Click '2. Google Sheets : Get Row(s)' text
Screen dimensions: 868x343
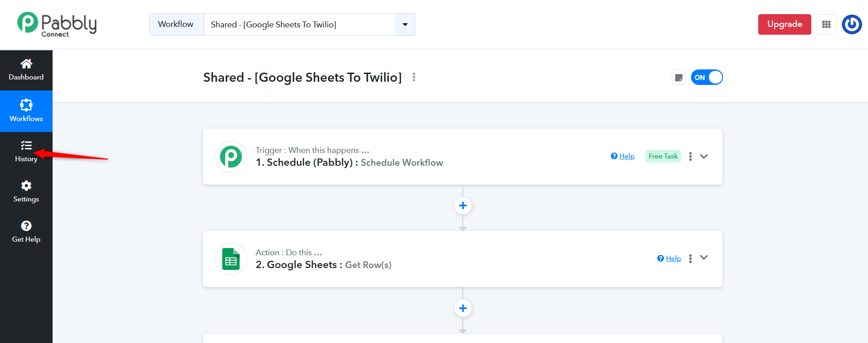[323, 265]
